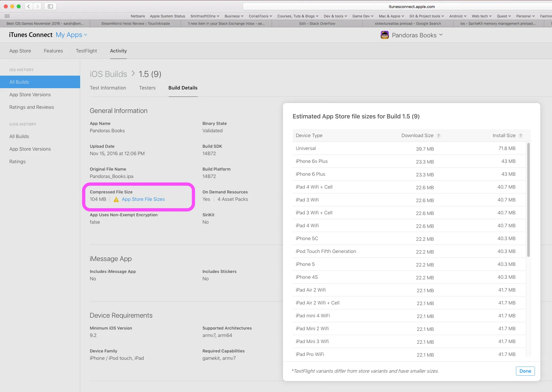Expand the Mac & Apple bookmarks folder
This screenshot has height=392, width=552.
[x=391, y=16]
